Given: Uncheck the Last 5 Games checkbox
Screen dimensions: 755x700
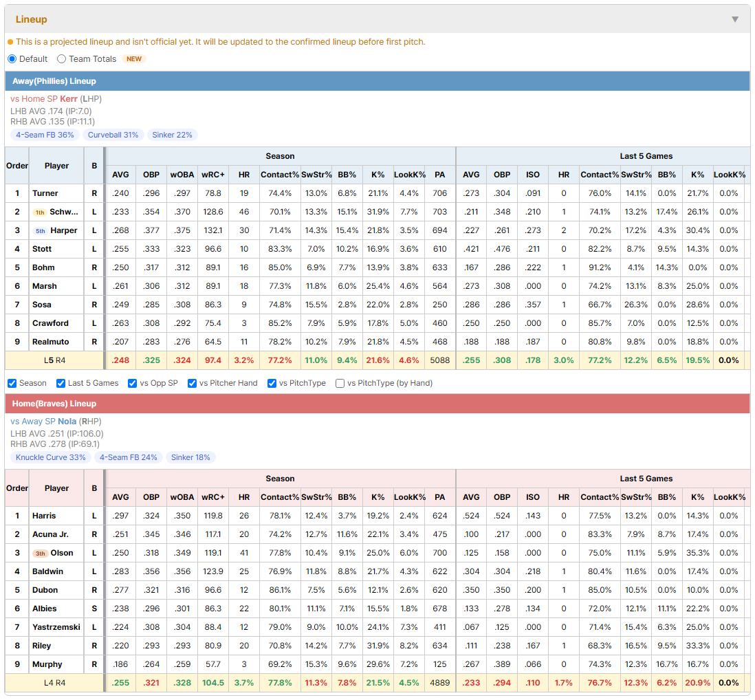Looking at the screenshot, I should 61,383.
